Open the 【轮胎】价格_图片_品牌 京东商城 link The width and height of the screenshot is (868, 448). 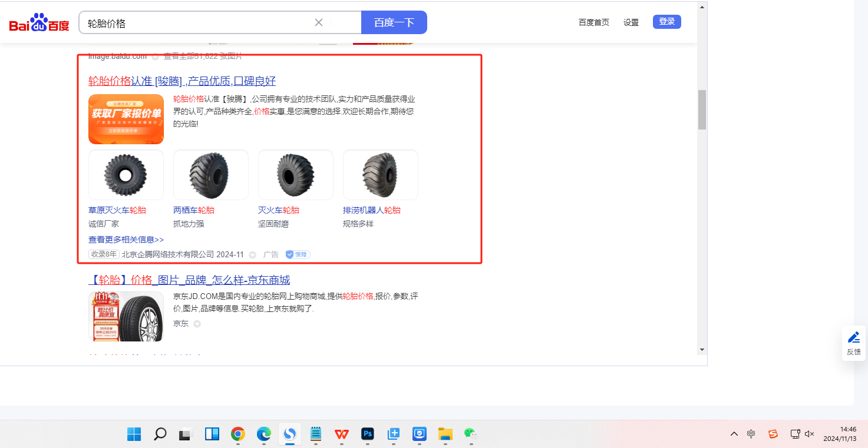pyautogui.click(x=189, y=280)
